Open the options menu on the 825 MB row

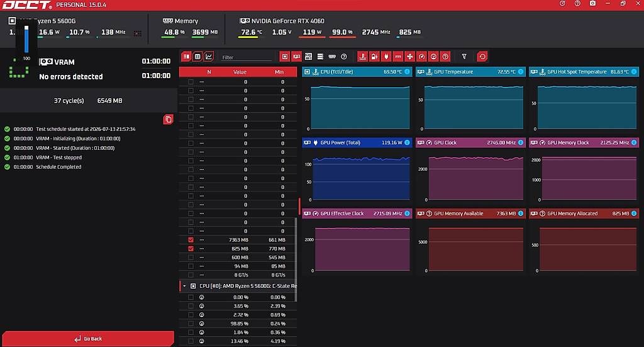point(202,248)
